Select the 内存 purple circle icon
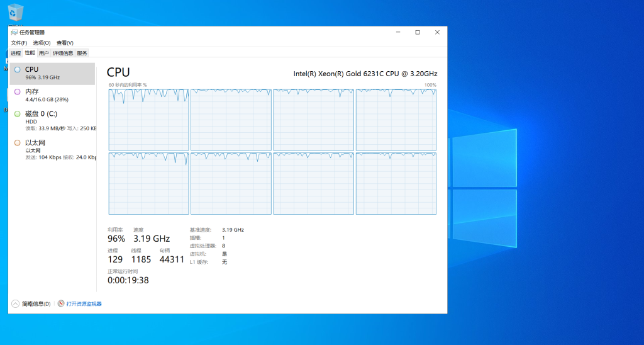644x345 pixels. (x=17, y=92)
